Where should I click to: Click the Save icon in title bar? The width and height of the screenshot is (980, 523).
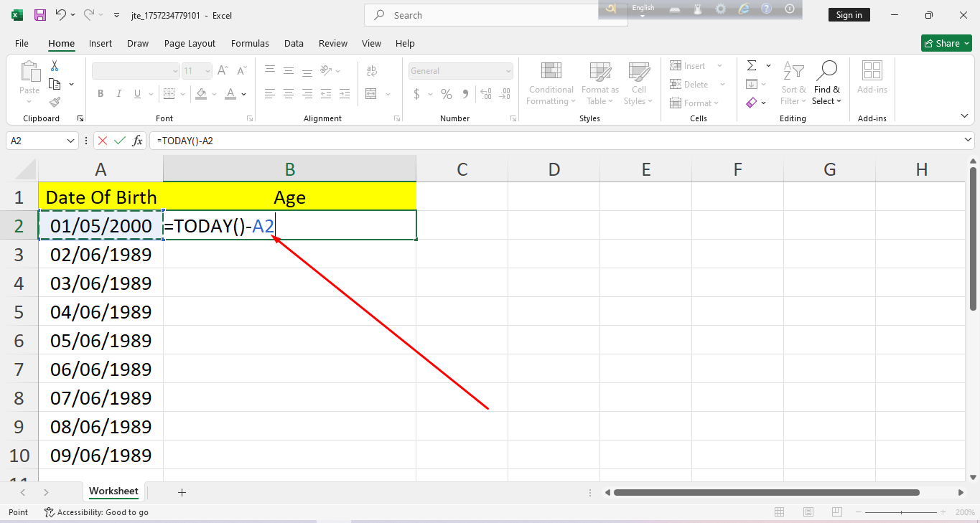tap(40, 15)
